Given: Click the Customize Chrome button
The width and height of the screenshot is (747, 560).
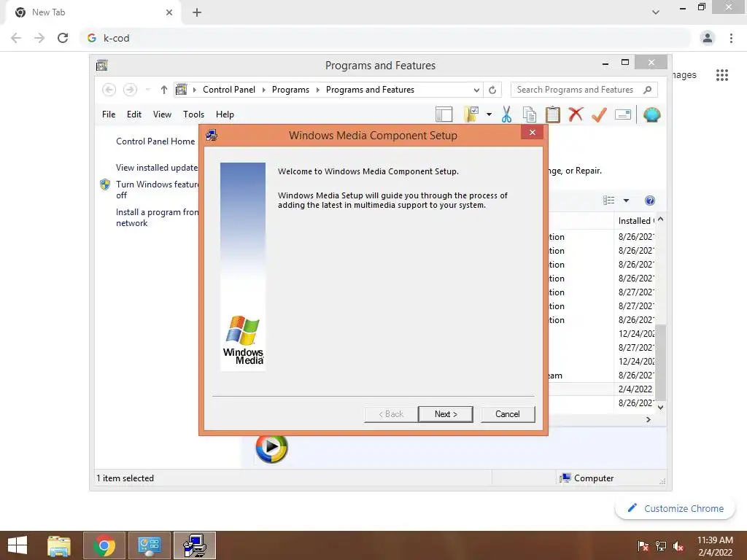Looking at the screenshot, I should pos(676,508).
